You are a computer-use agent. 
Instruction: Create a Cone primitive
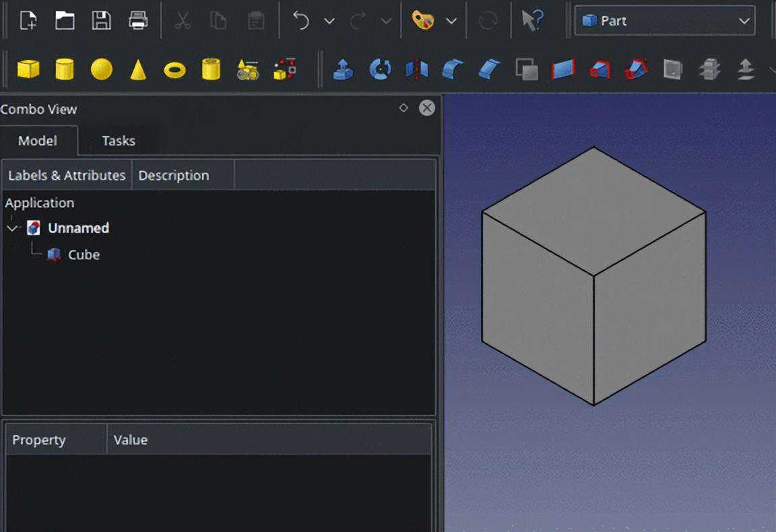[138, 69]
